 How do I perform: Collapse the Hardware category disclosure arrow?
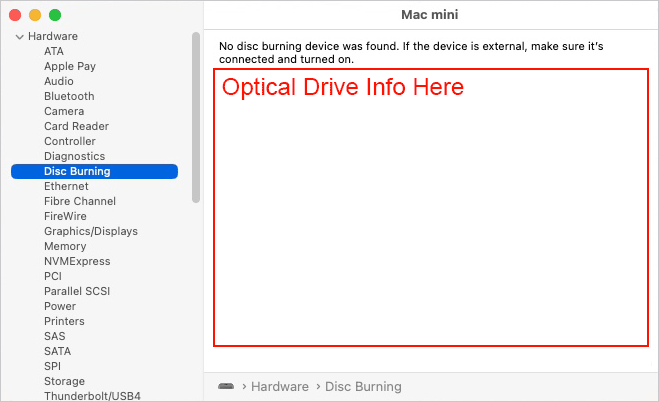19,37
